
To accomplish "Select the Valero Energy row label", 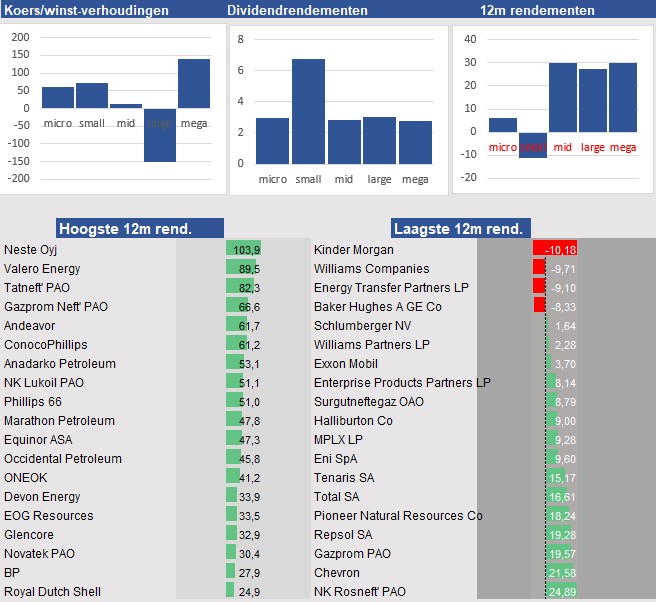I will [x=42, y=269].
